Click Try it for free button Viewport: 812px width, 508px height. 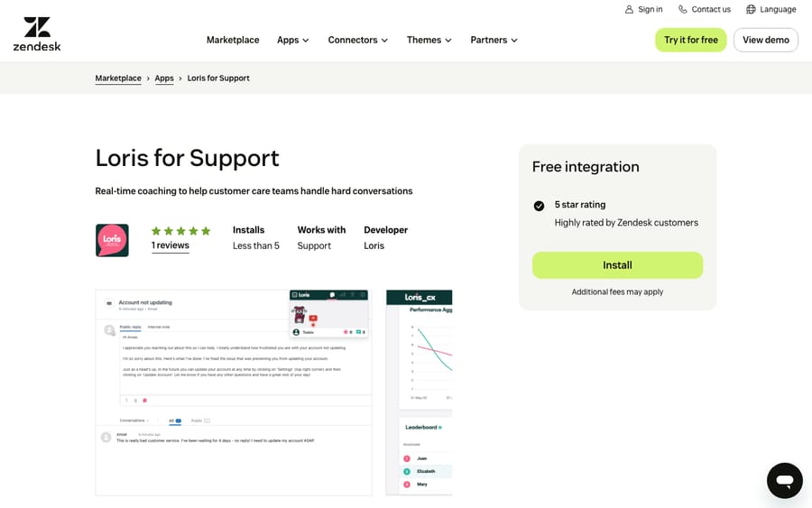coord(691,40)
